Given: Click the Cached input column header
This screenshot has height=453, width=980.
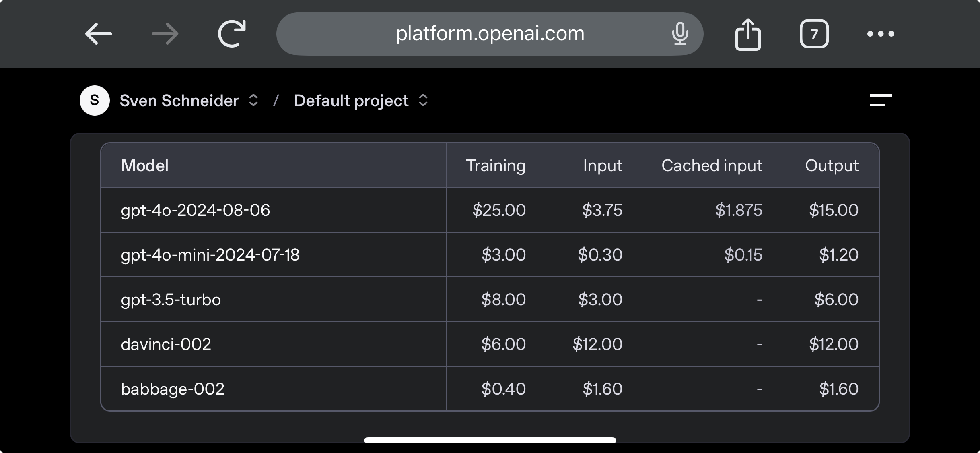Looking at the screenshot, I should click(712, 165).
